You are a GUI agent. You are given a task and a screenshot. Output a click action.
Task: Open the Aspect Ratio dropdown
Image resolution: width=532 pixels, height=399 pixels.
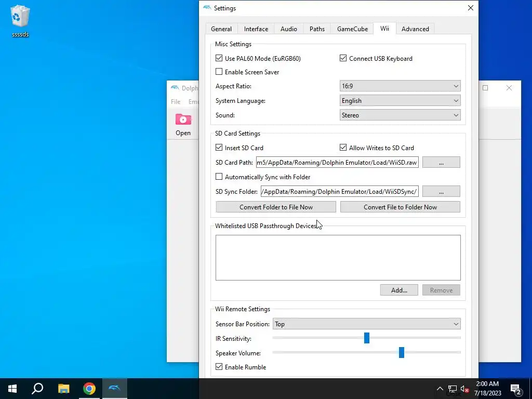click(x=400, y=86)
